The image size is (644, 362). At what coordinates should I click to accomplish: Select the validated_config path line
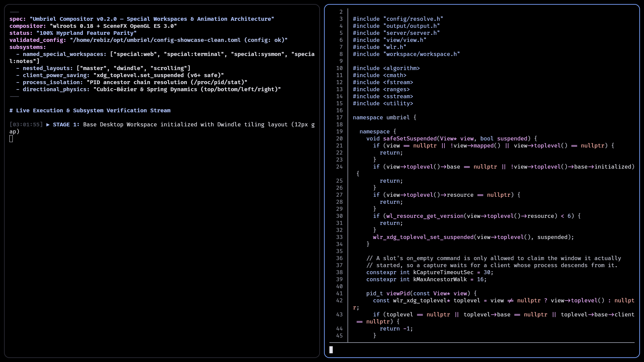pos(148,40)
